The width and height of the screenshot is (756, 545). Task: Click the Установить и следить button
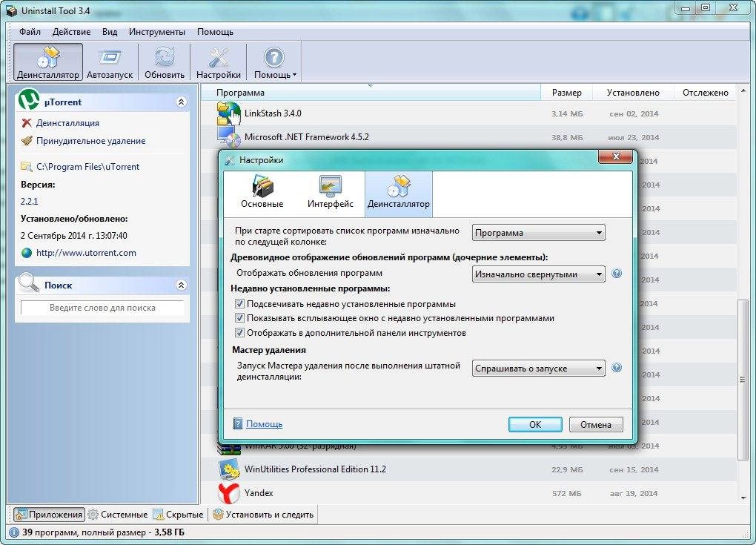click(263, 515)
